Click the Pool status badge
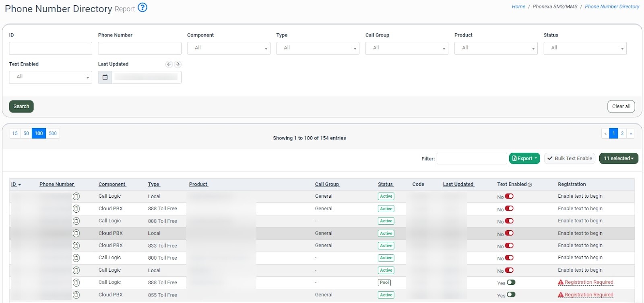Screen dimensions: 644x303 (384, 283)
